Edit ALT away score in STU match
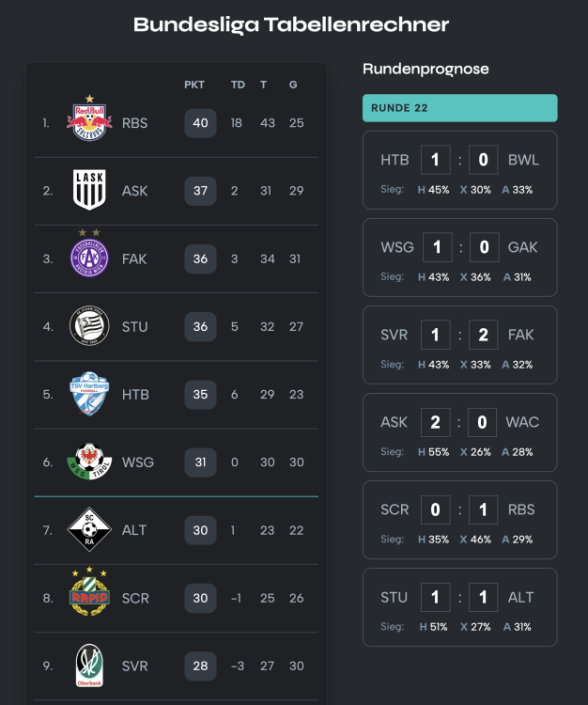This screenshot has width=588, height=705. coord(483,597)
